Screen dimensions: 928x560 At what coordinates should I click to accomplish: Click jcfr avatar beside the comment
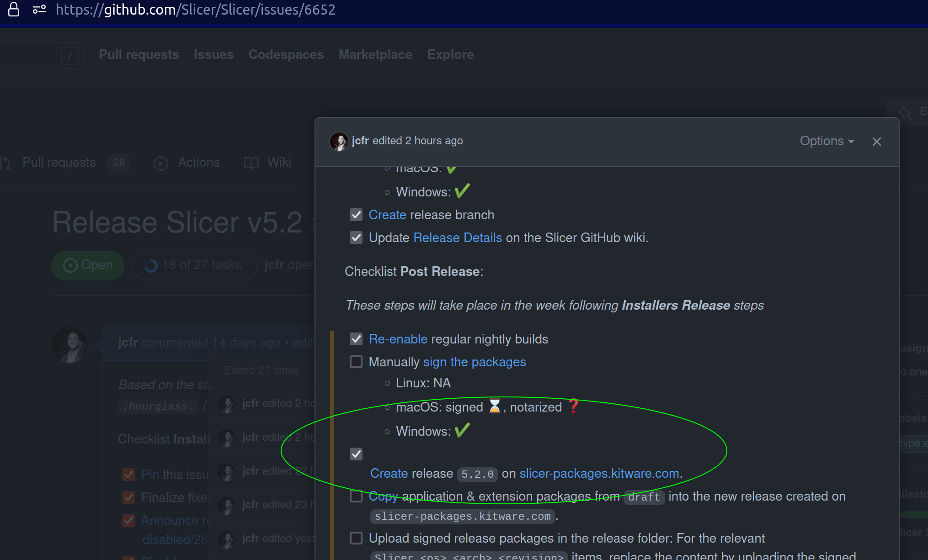(69, 345)
